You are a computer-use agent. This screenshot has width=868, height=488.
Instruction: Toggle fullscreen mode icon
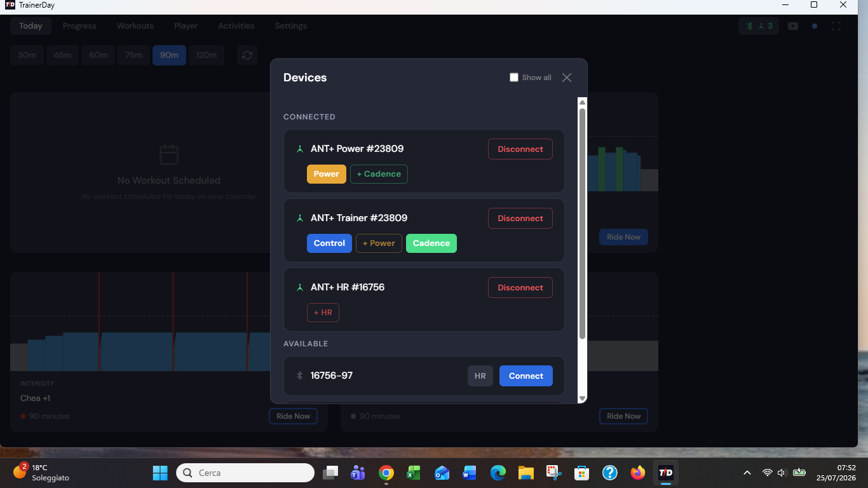836,26
